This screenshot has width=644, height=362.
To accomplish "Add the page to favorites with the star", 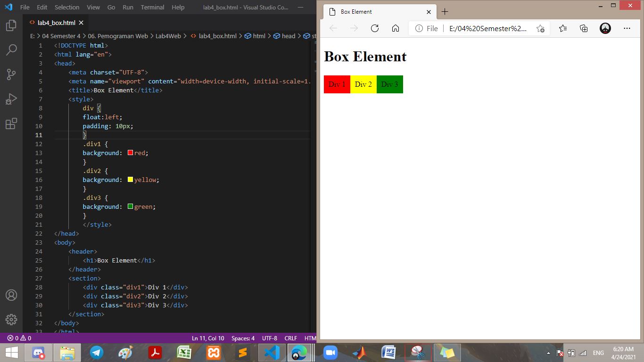I will [x=541, y=28].
